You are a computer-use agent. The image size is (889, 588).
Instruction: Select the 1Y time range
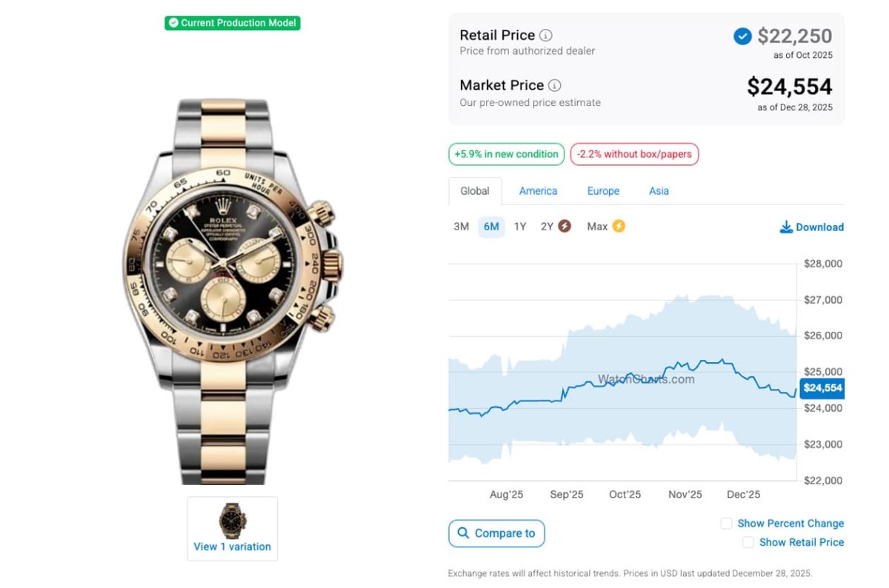pos(520,227)
